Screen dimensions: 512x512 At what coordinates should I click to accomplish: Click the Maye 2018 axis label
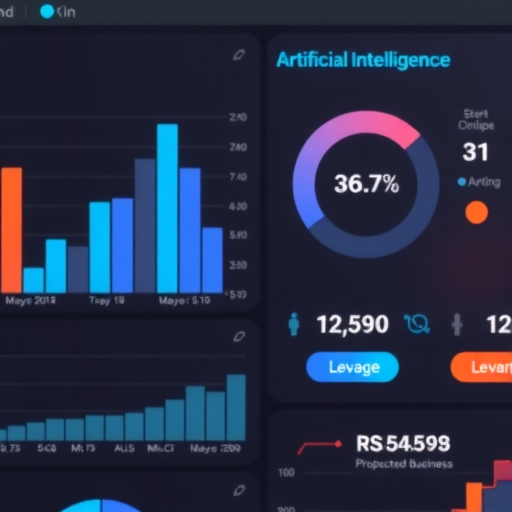(30, 300)
